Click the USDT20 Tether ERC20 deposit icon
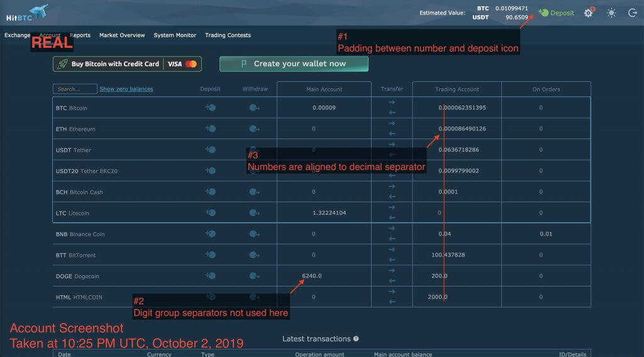The image size is (644, 357). point(210,171)
